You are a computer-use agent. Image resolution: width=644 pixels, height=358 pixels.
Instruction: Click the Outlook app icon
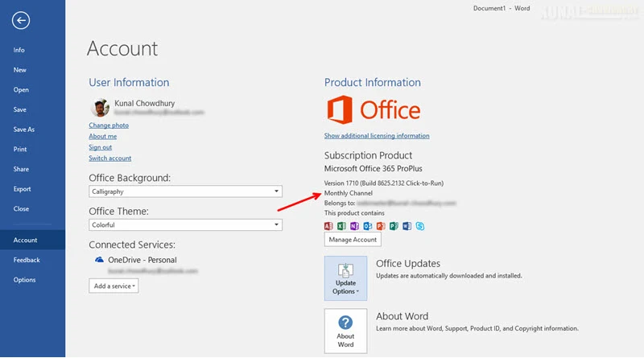tap(368, 226)
